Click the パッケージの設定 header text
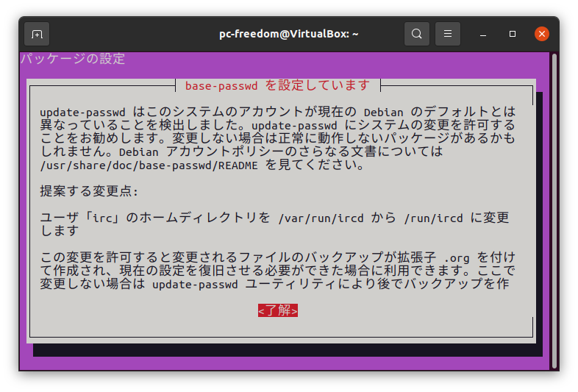Screen dimensions: 578x392 point(73,59)
